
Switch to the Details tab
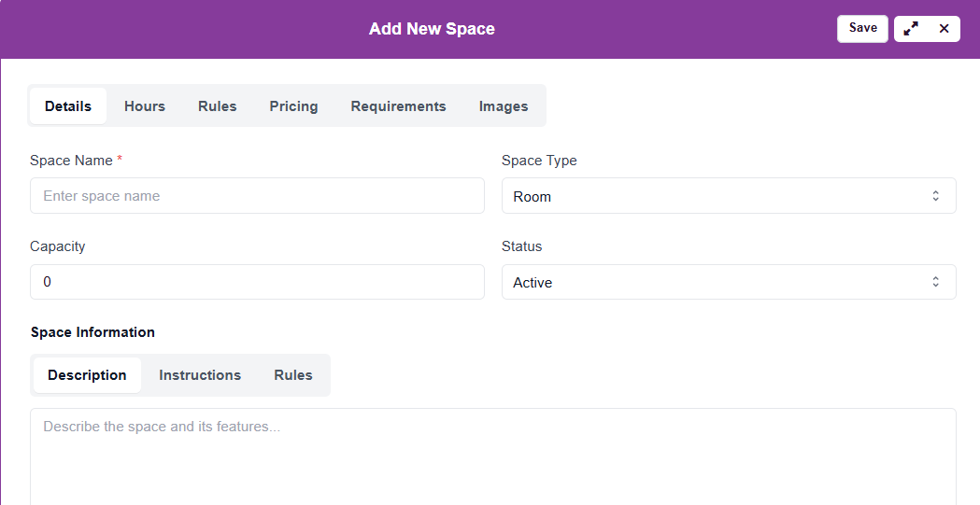tap(68, 106)
